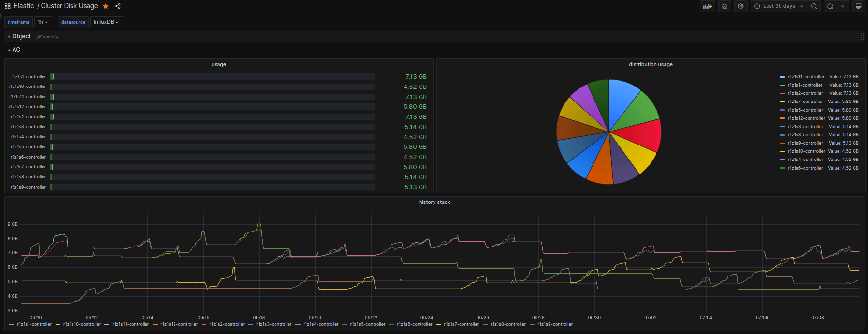Screen dimensions: 868x334
Task: Unstar the Cluster Disk Usage dashboard
Action: [106, 6]
